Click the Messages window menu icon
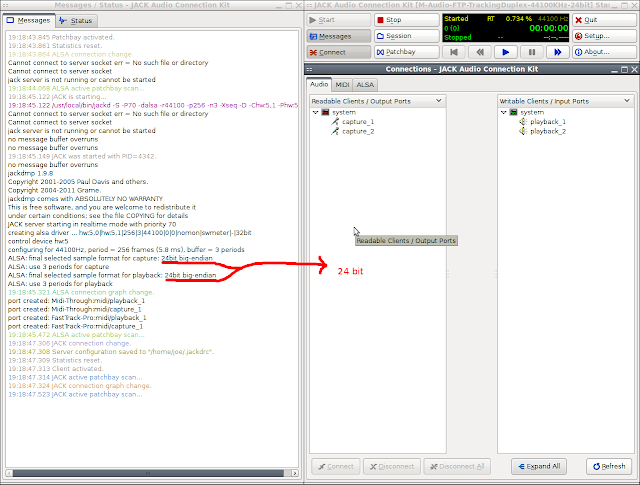Screen dimensions: 640x485 point(3,5)
